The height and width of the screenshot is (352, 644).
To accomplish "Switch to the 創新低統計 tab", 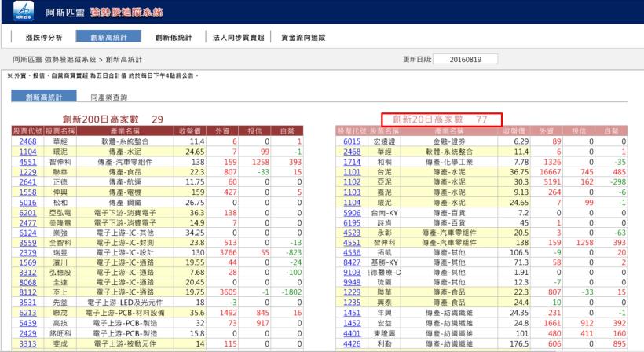I will 174,38.
